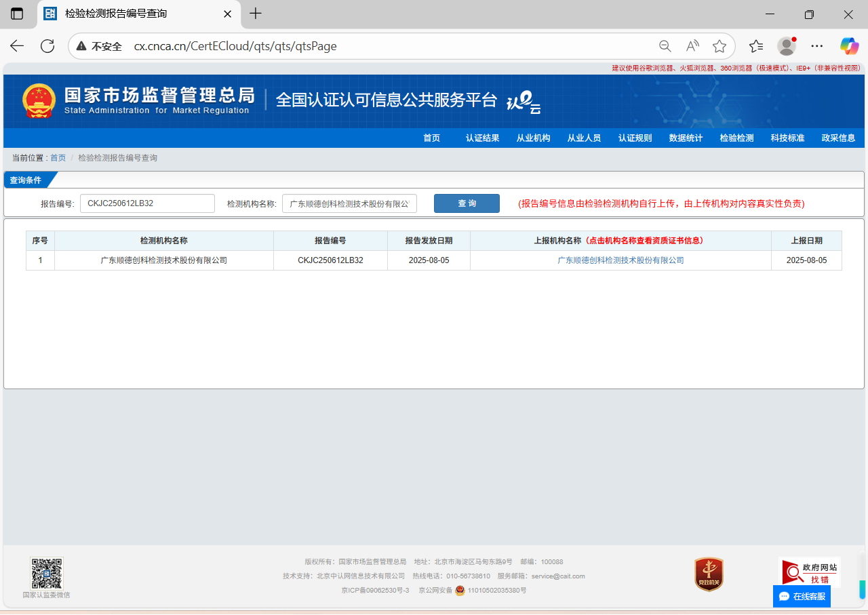The image size is (868, 615).
Task: Open 广东顺德创科检测技术股份有限公司 reporting agency link
Action: click(x=620, y=260)
